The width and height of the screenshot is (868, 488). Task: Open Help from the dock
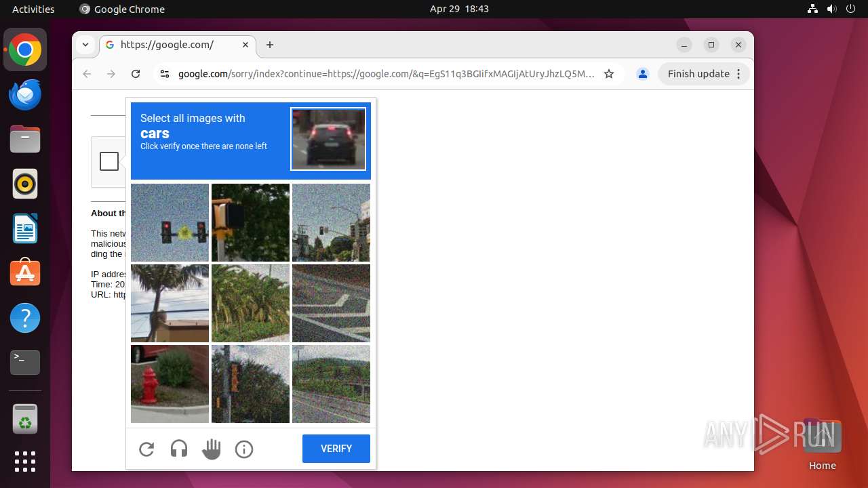[x=25, y=318]
